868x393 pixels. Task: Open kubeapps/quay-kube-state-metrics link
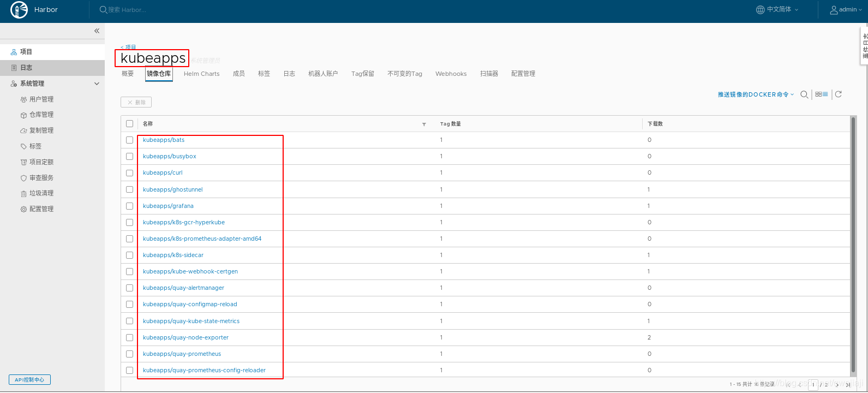[x=191, y=321]
